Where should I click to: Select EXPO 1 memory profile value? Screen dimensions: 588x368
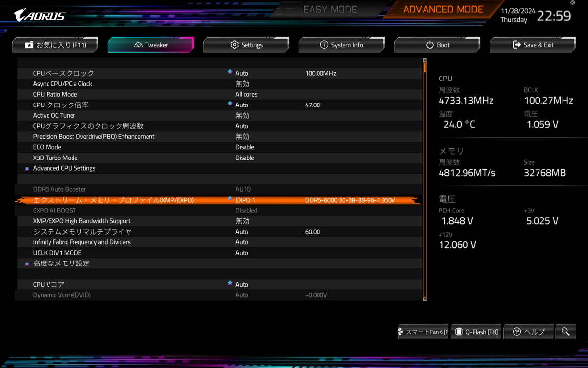pos(245,200)
